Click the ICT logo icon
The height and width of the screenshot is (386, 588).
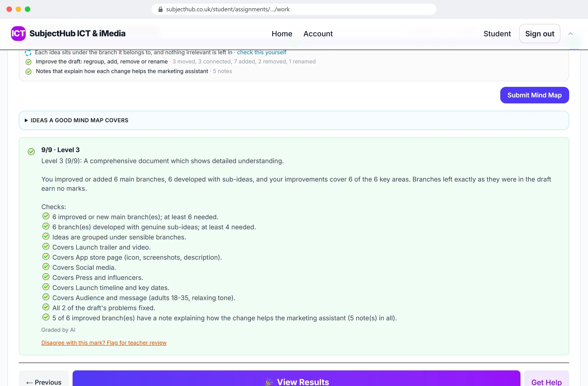point(18,33)
